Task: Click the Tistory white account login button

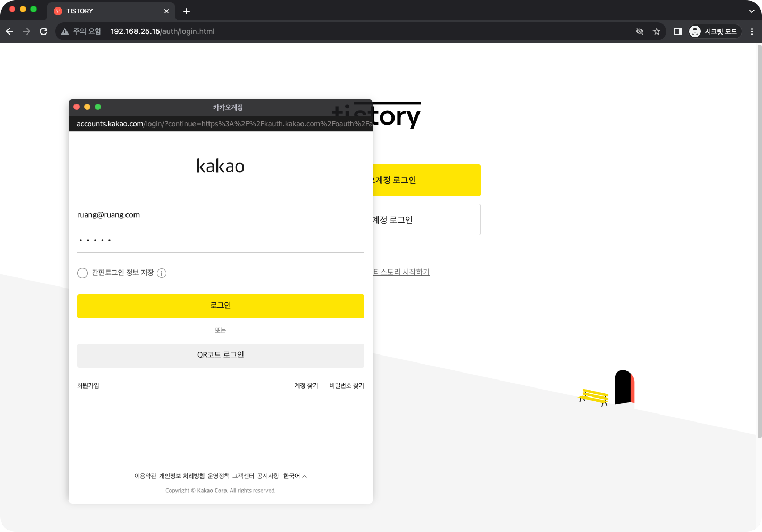Action: point(426,219)
